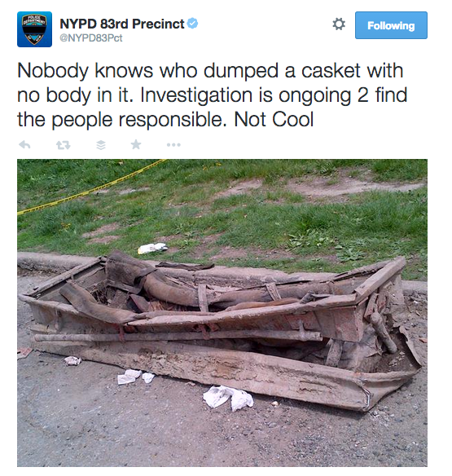Open the NYPD shield profile avatar
Screen dimensions: 452x476
point(34,29)
